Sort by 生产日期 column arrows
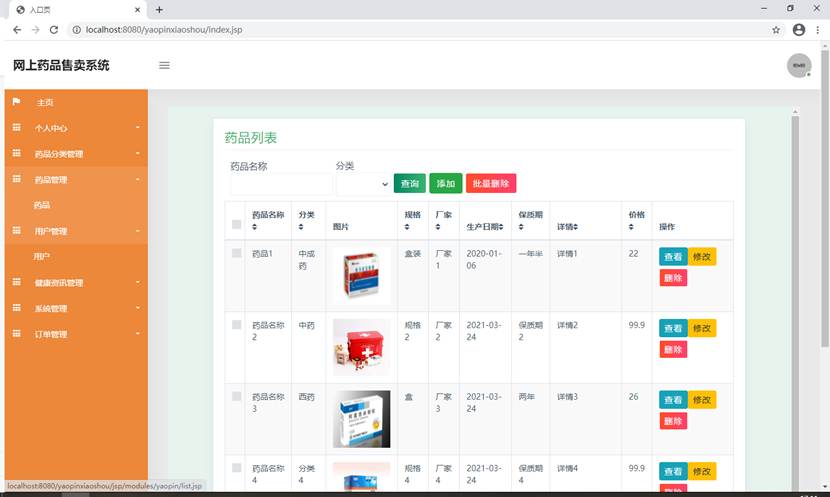 point(501,227)
